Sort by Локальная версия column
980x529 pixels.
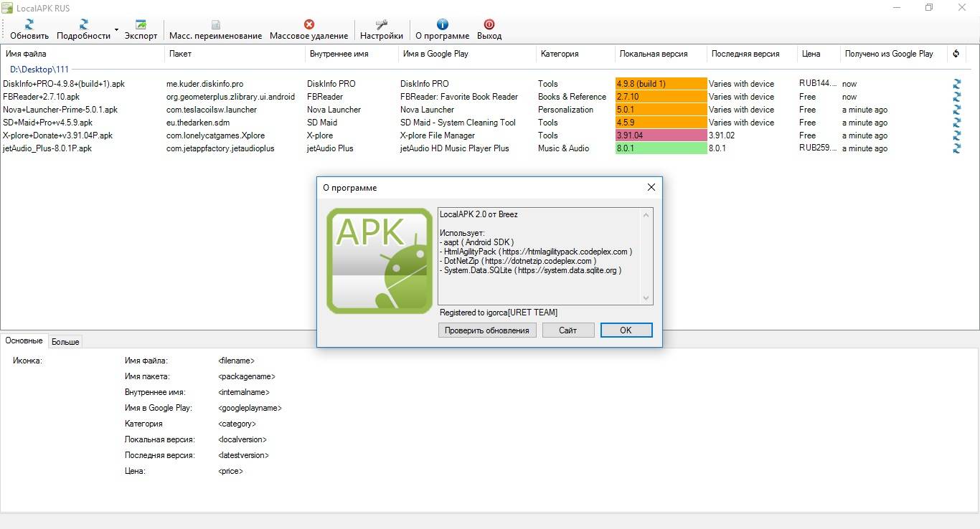pos(661,54)
